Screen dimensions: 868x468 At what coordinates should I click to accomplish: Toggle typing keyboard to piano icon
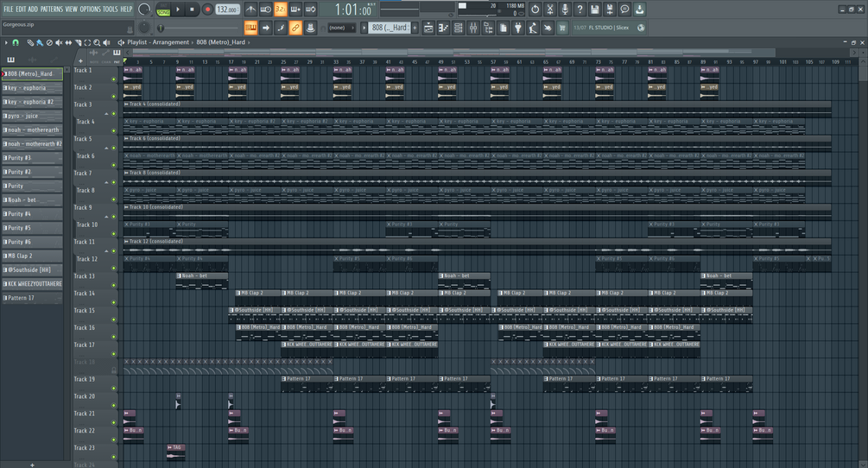250,28
